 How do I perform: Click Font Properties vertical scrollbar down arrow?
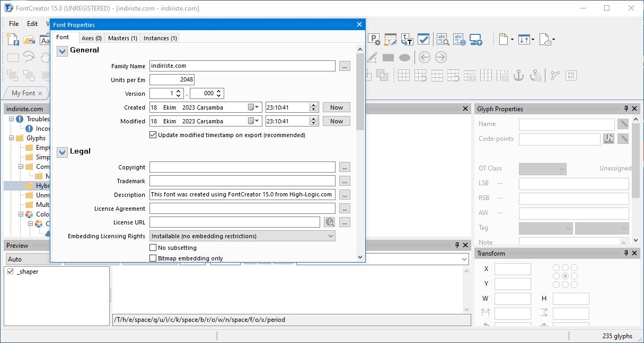coord(360,257)
